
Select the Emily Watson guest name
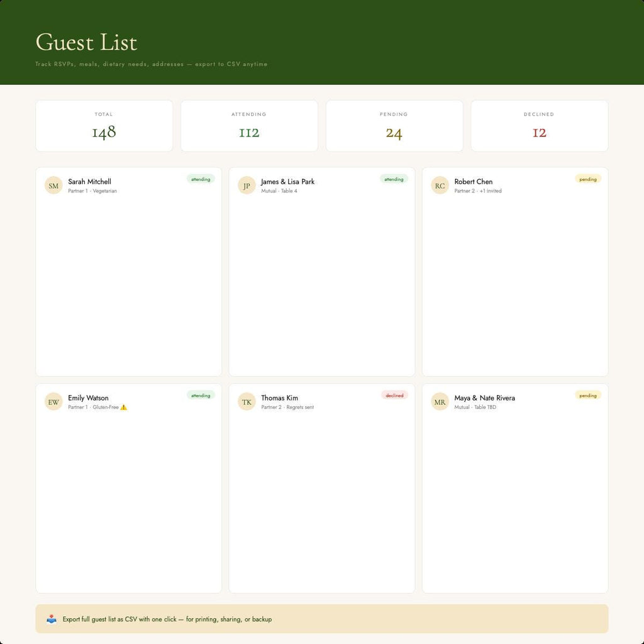(88, 398)
